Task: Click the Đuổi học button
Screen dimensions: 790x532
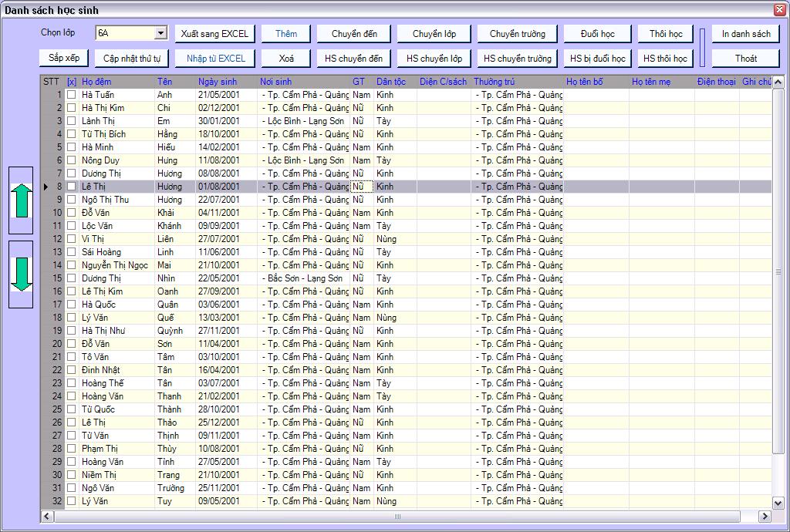Action: (x=598, y=34)
